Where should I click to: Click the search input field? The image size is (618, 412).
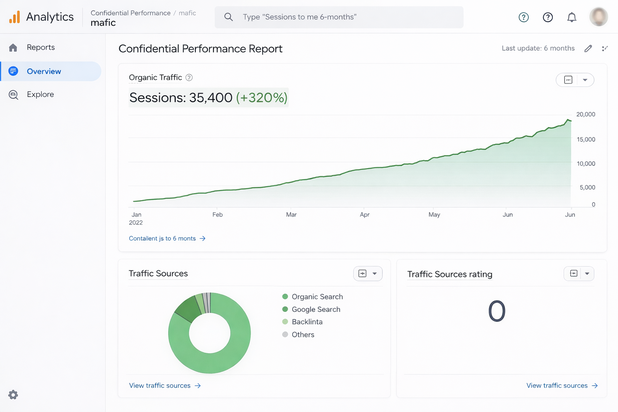(x=340, y=17)
